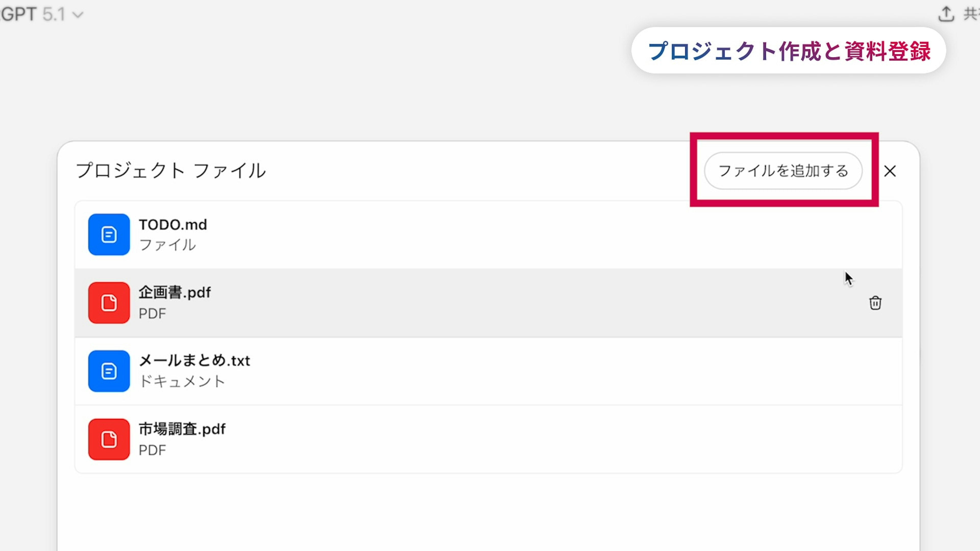
Task: Open the GPT 5.1 model dropdown
Action: pyautogui.click(x=42, y=15)
